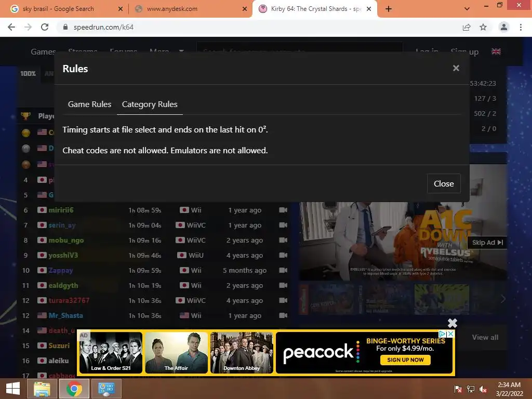Viewport: 532px width, 399px height.
Task: Open mobu_ngo's run video camera icon
Action: pos(283,240)
